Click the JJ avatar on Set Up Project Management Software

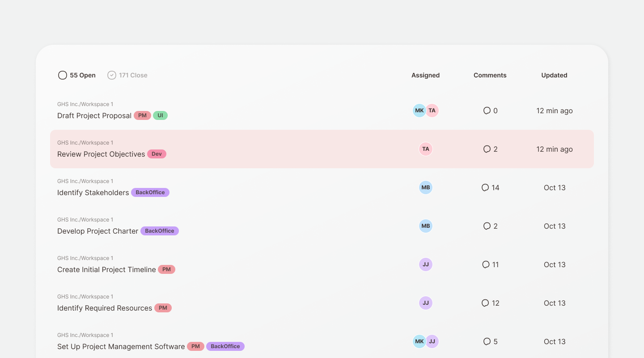click(432, 341)
